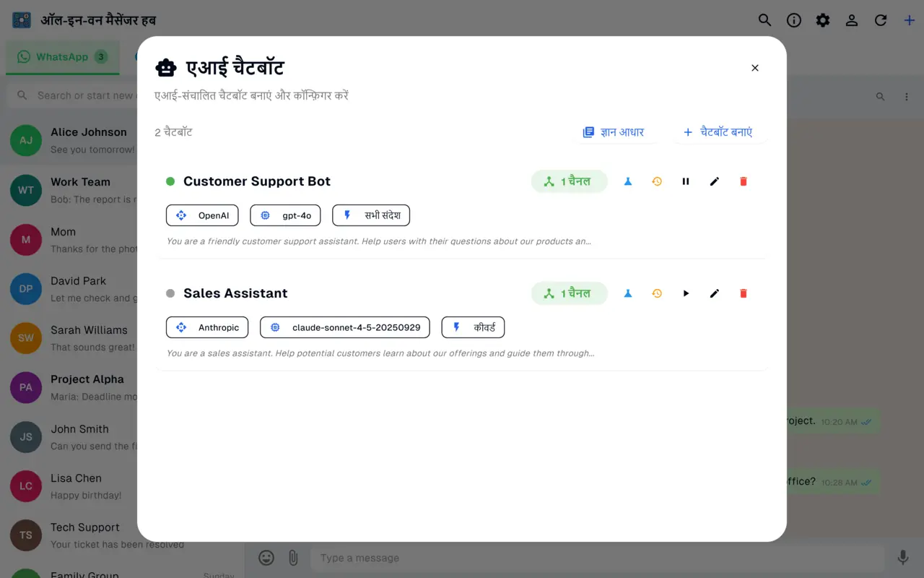Expand 1 चैनल chip for Customer Support Bot
Screen dimensions: 924x578
tap(570, 181)
